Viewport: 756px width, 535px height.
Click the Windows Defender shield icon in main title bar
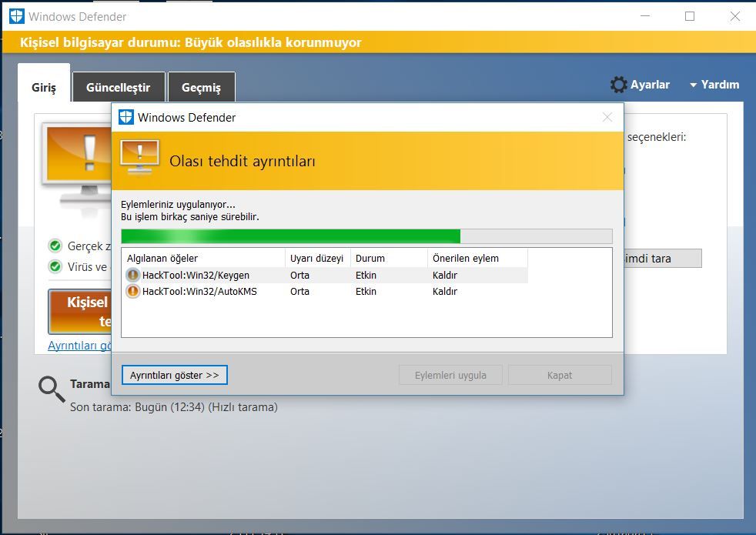point(17,16)
